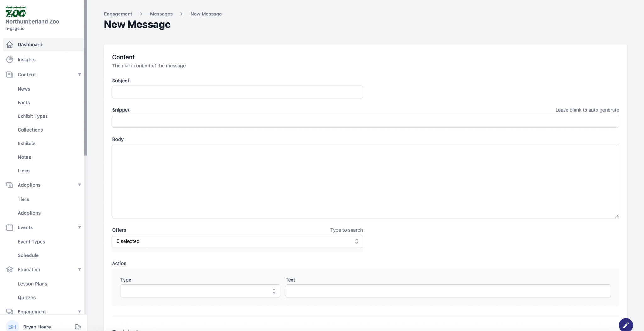Screen dimensions: 644x331
Task: Click the Dashboard home icon
Action: (10, 45)
